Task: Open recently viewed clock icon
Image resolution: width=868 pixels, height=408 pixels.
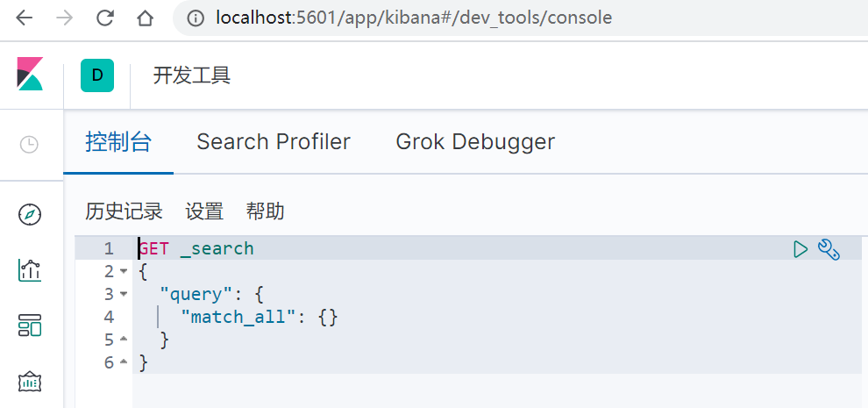Action: click(x=29, y=146)
